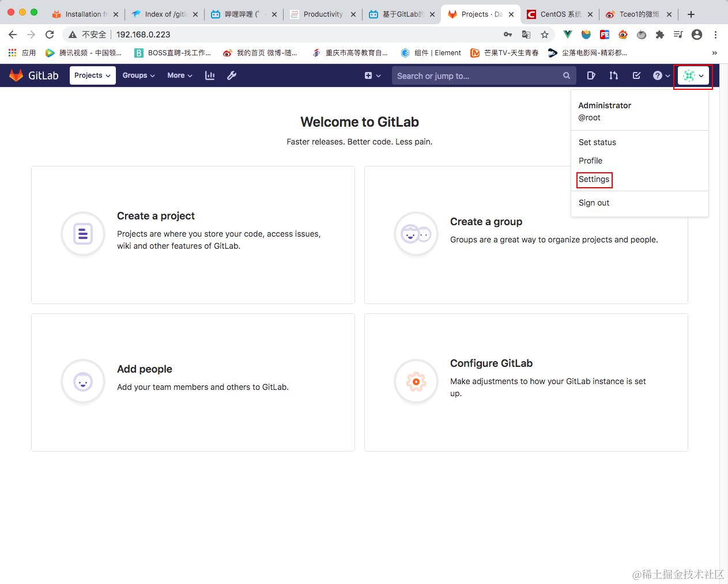The width and height of the screenshot is (728, 584).
Task: Go forward in browser history
Action: 31,35
